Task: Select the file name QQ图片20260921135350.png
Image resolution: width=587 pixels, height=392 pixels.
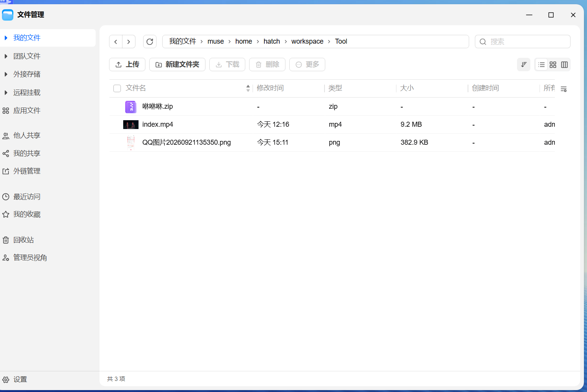Action: point(187,142)
